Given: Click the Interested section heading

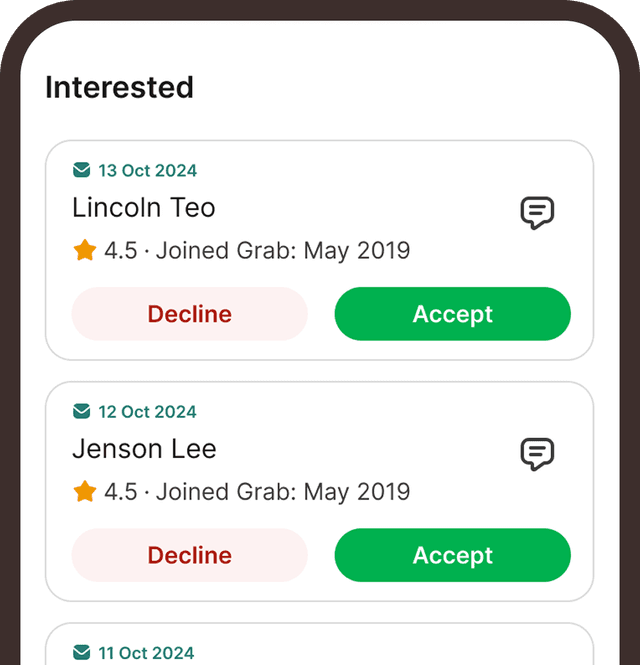Looking at the screenshot, I should point(119,87).
